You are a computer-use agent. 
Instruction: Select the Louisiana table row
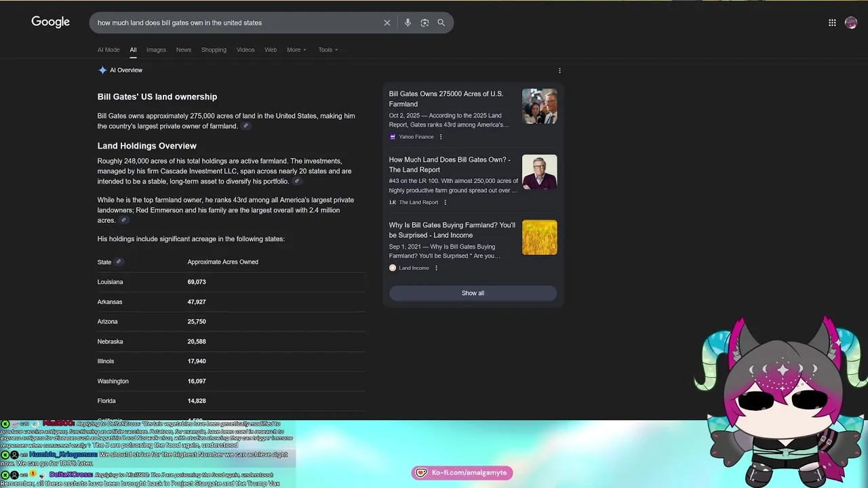pos(231,282)
